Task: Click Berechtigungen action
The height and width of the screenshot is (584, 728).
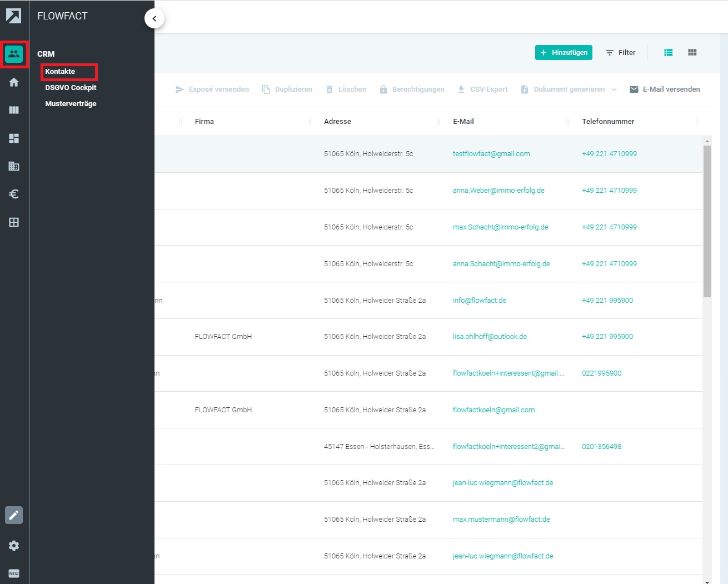Action: (x=412, y=89)
